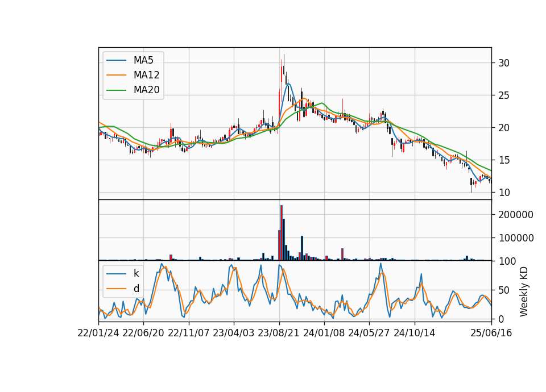This screenshot has height=392, width=546.
Task: Click the 23/08/21 date tick label
Action: click(x=279, y=333)
